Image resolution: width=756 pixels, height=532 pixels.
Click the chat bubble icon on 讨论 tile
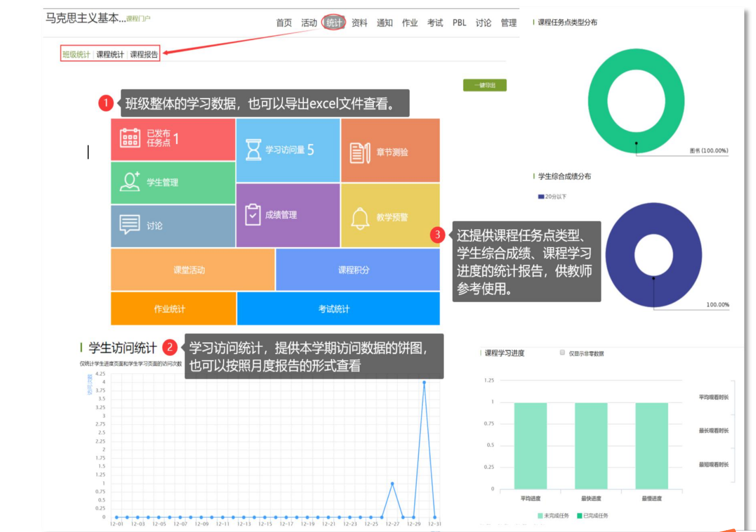coord(130,225)
